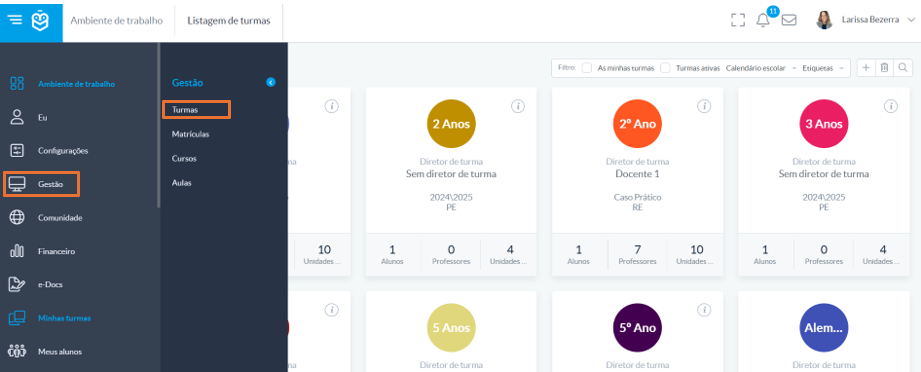Toggle fullscreen mode icon
The height and width of the screenshot is (372, 921).
tap(738, 20)
